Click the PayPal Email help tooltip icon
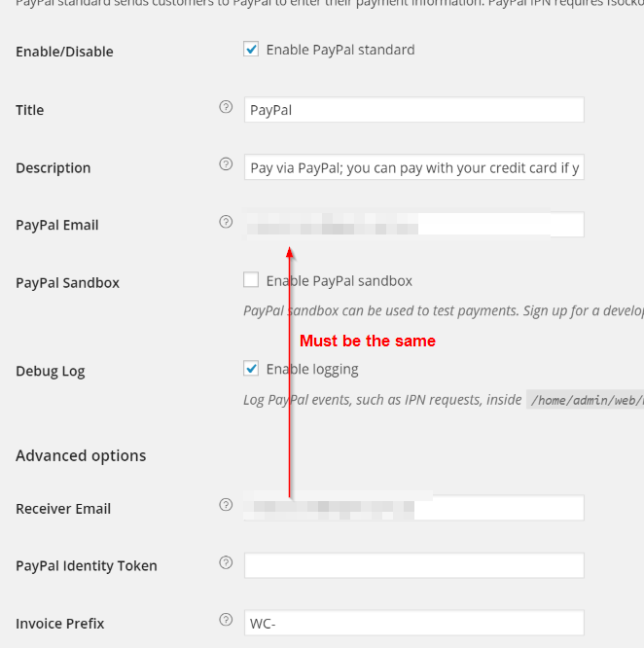The image size is (644, 648). point(226,222)
